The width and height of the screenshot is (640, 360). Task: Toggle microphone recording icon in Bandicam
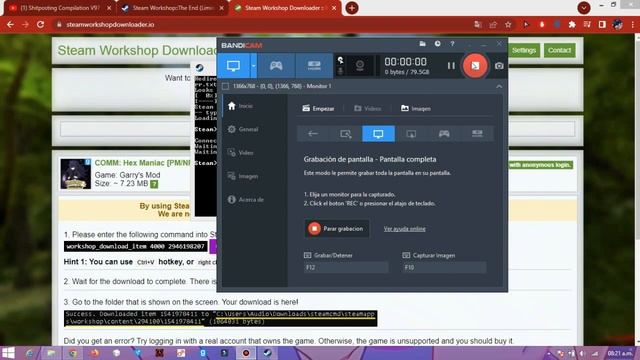point(340,71)
